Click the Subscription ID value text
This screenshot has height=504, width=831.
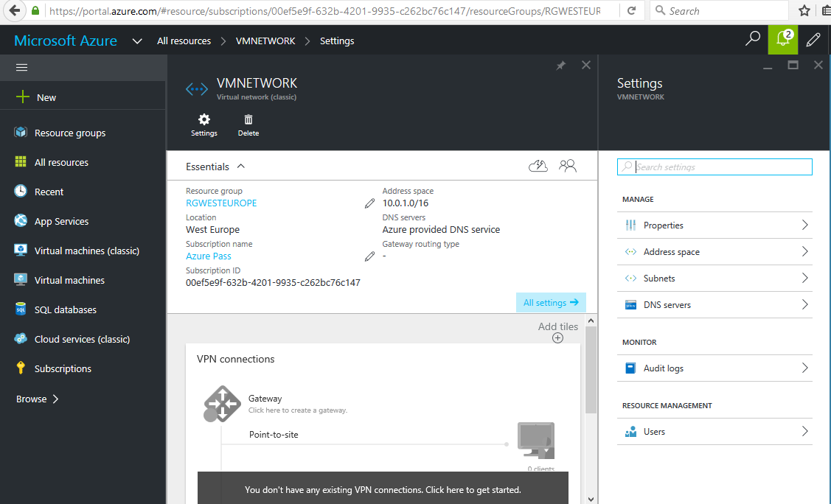(x=273, y=283)
